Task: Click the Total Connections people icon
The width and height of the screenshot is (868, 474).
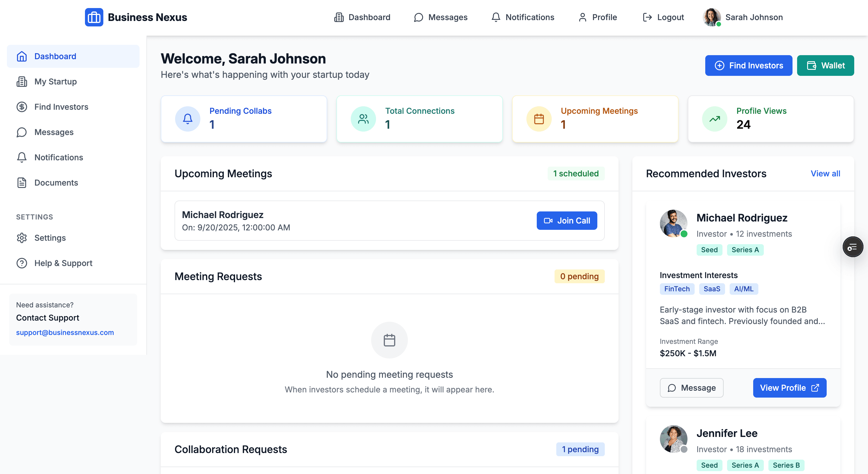Action: pos(363,119)
